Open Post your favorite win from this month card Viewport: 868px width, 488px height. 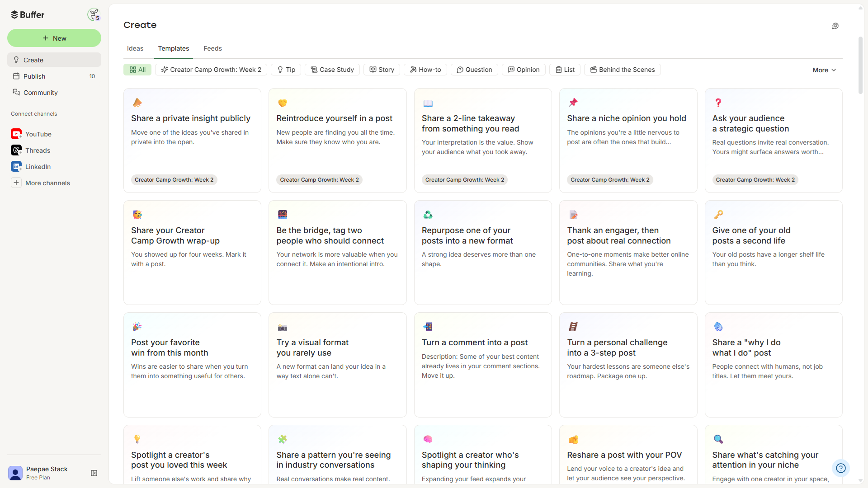pyautogui.click(x=192, y=365)
